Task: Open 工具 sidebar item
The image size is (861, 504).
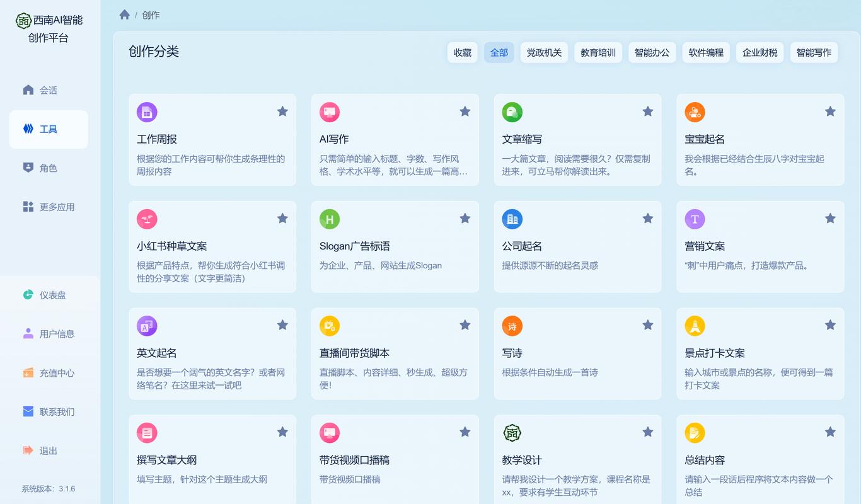Action: coord(49,129)
